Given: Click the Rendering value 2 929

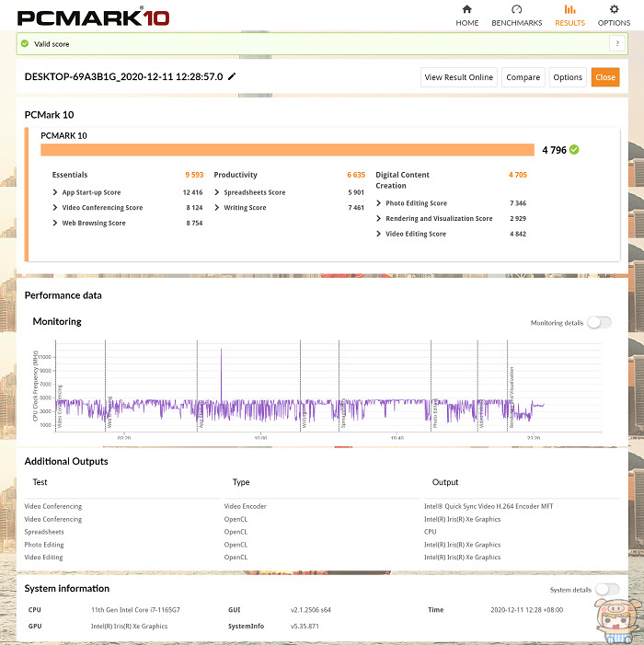Looking at the screenshot, I should tap(518, 218).
